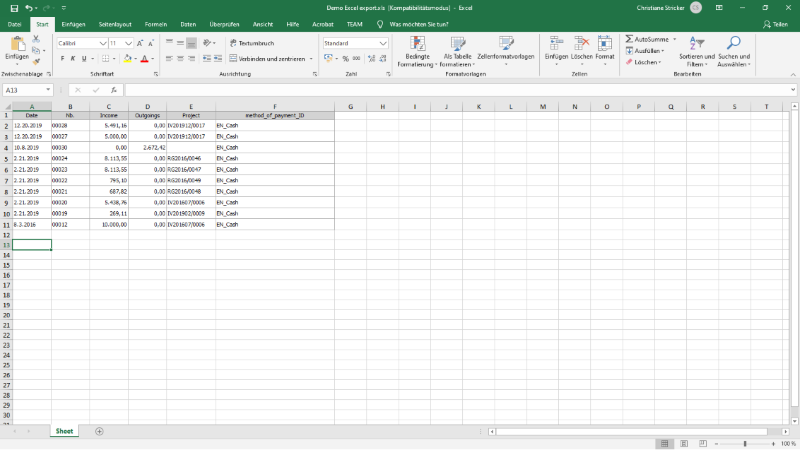Click Zellen Löschen button
The height and width of the screenshot is (450, 800).
click(581, 51)
